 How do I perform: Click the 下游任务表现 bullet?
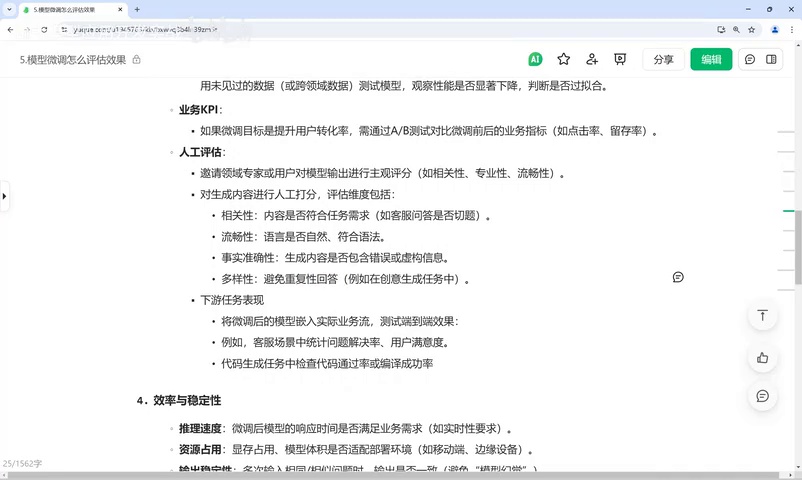[x=232, y=300]
